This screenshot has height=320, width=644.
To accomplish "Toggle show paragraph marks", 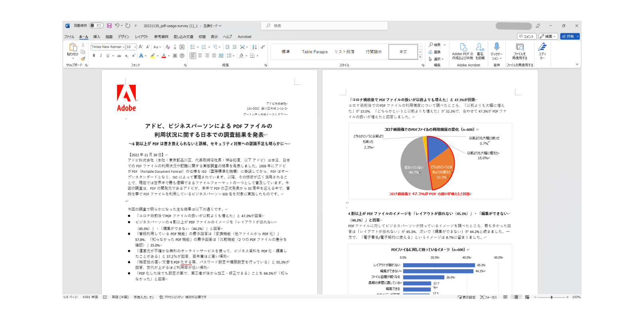I will click(262, 47).
